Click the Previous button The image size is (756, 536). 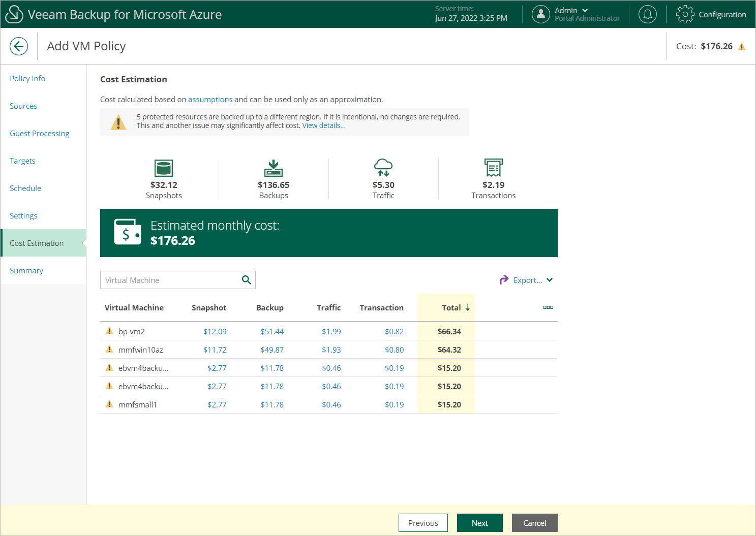423,523
